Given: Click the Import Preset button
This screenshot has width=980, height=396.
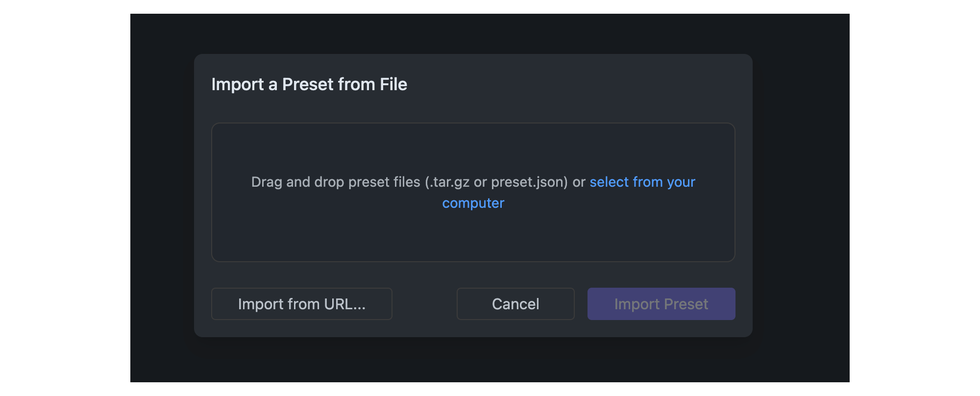Looking at the screenshot, I should pyautogui.click(x=661, y=304).
